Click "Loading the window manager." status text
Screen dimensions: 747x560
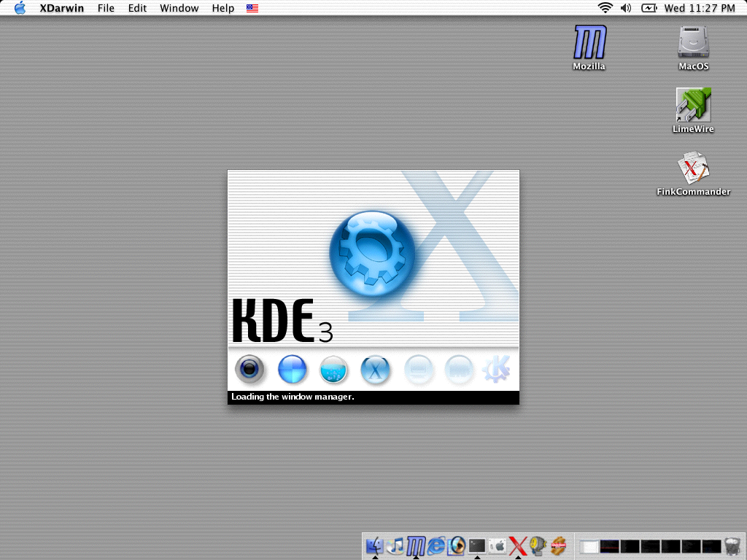[x=293, y=397]
